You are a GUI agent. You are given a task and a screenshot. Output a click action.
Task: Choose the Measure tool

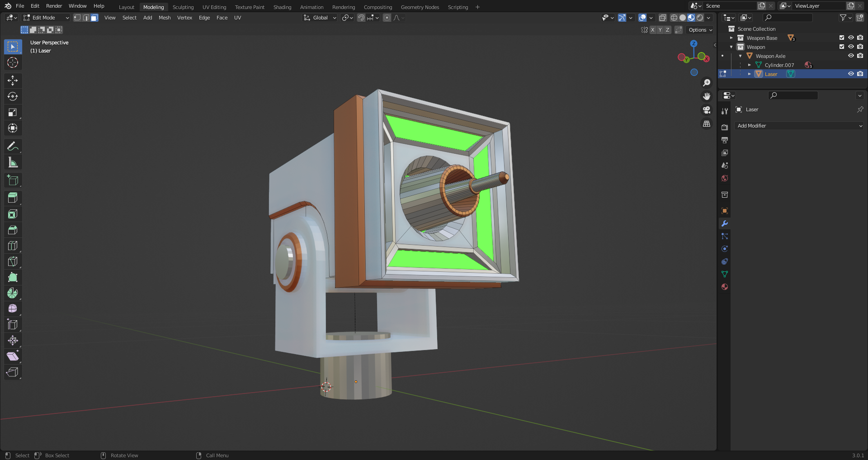tap(13, 162)
